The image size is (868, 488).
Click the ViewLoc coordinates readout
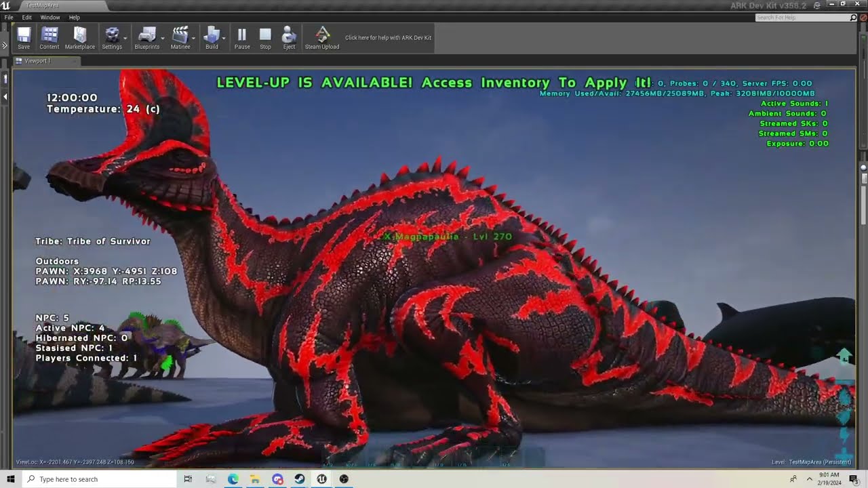(75, 462)
